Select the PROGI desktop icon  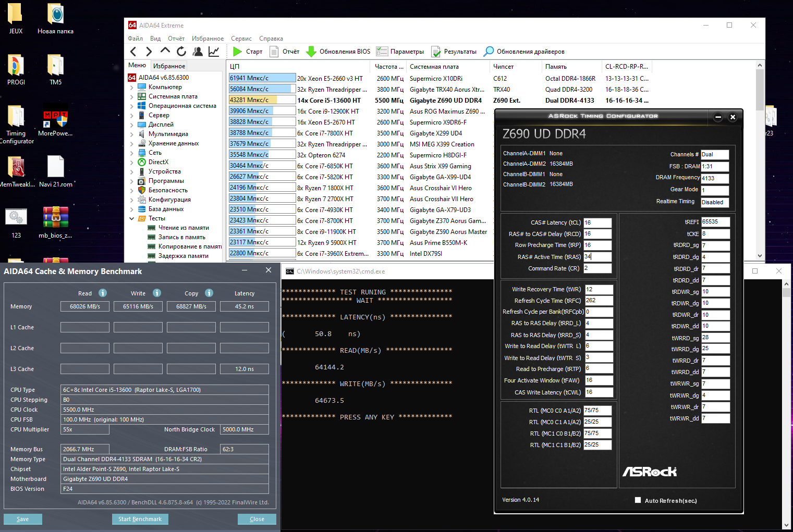(x=16, y=70)
